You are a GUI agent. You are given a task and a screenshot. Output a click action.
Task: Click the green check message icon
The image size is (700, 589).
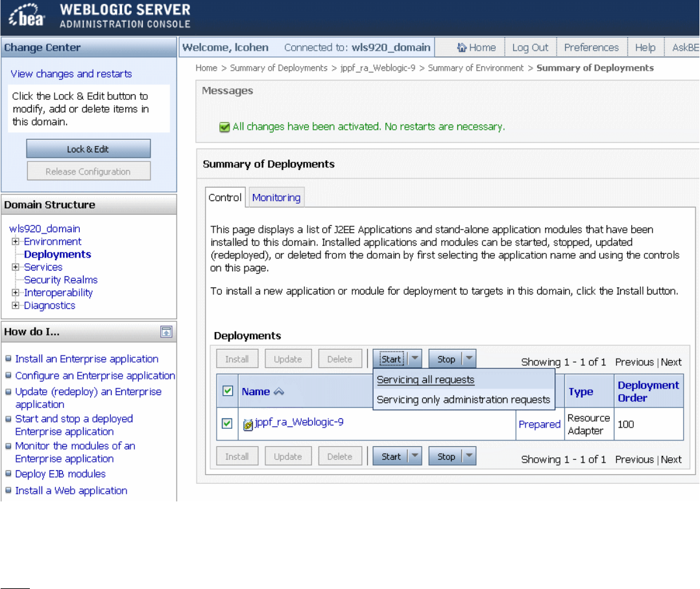[x=224, y=127]
